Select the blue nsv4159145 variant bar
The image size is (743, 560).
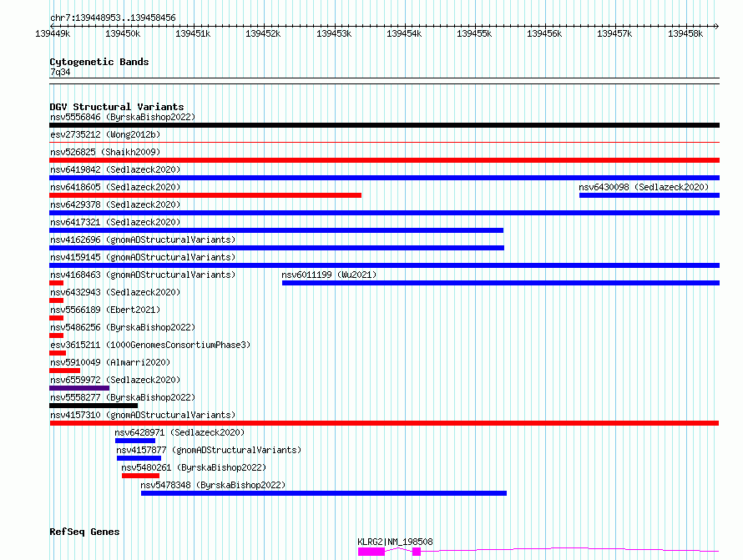[x=384, y=265]
